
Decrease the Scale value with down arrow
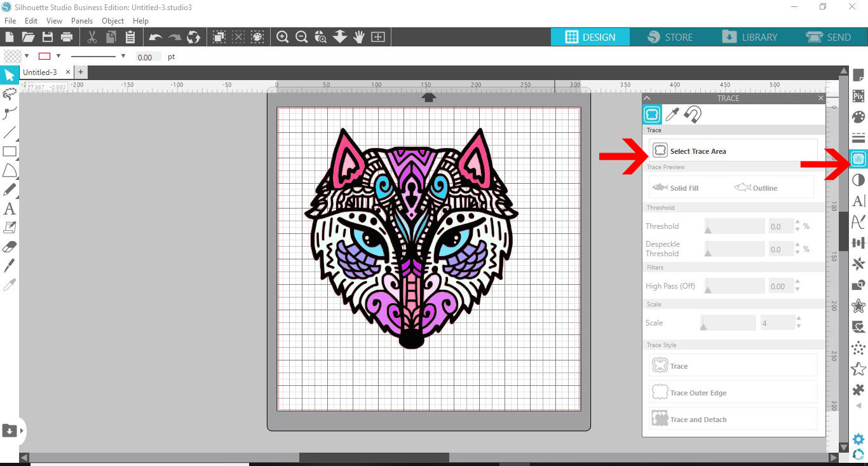tap(798, 326)
